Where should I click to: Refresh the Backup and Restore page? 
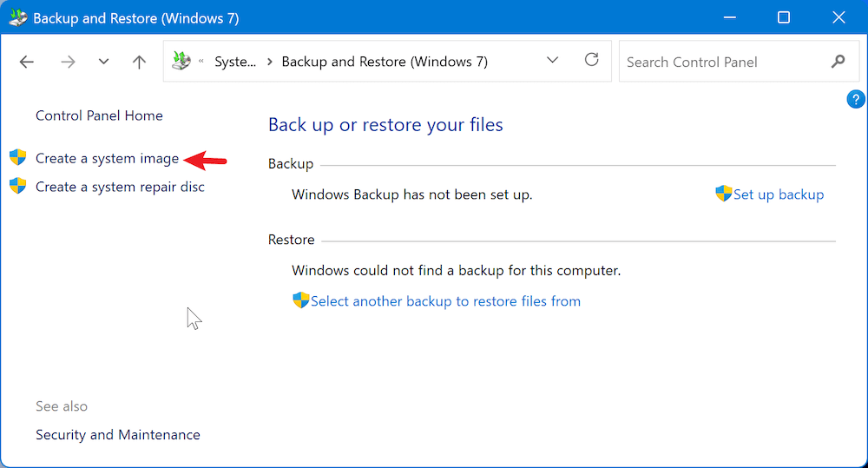pos(592,60)
